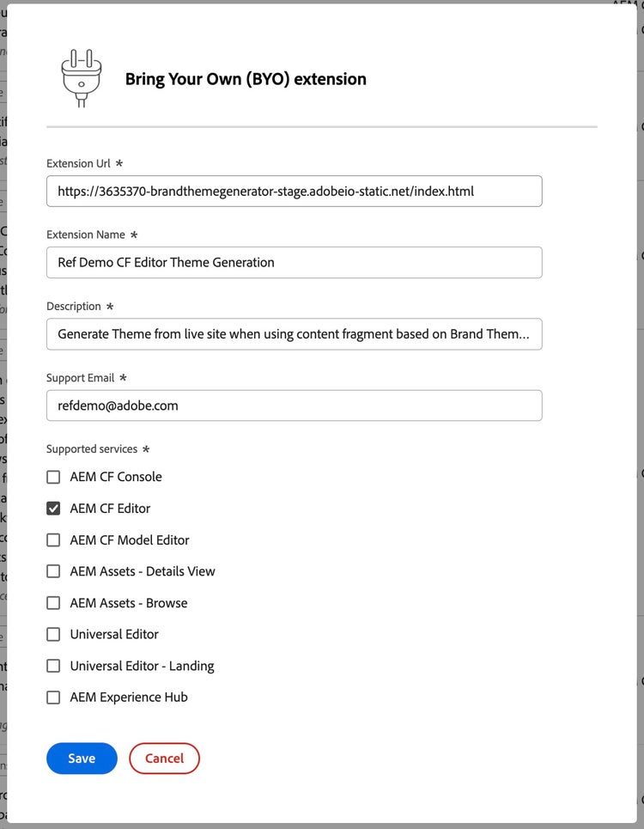Viewport: 644px width, 829px height.
Task: Click the AEM CF Editor label text
Action: click(110, 509)
